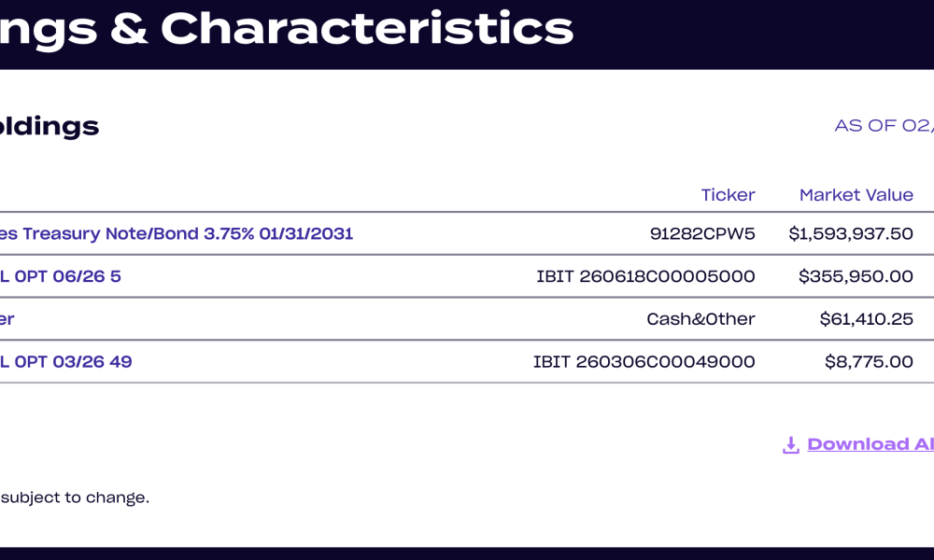Click the 'subject to change' disclaimer text
This screenshot has width=934, height=560.
(x=75, y=497)
